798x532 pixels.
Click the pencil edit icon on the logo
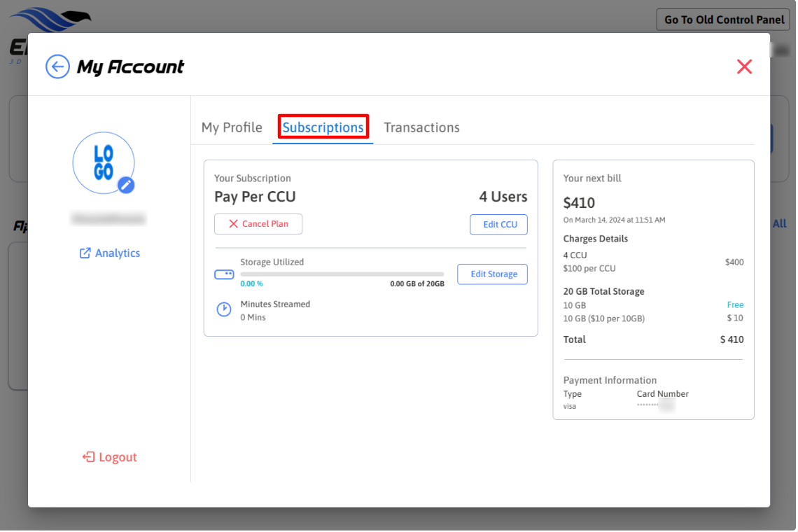click(x=126, y=185)
